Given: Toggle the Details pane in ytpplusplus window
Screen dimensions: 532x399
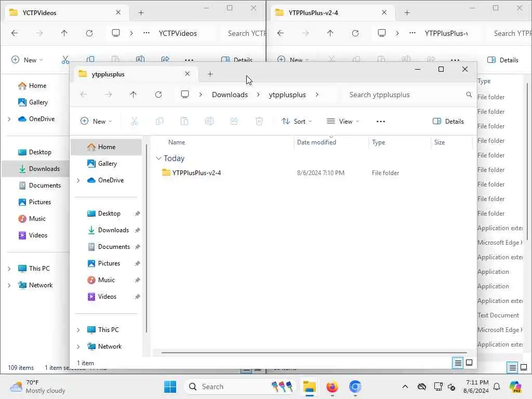Looking at the screenshot, I should pyautogui.click(x=448, y=121).
